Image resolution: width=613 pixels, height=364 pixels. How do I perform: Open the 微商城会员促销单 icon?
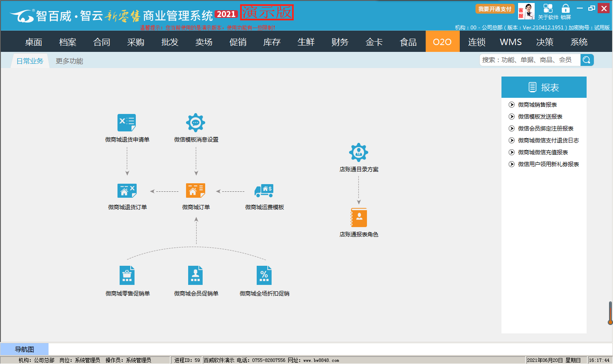[x=196, y=276]
